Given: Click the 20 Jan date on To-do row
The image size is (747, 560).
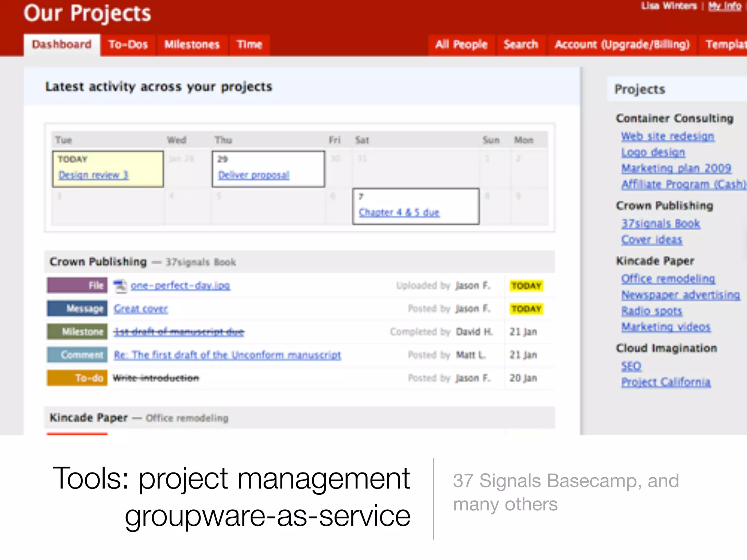Looking at the screenshot, I should (x=523, y=378).
